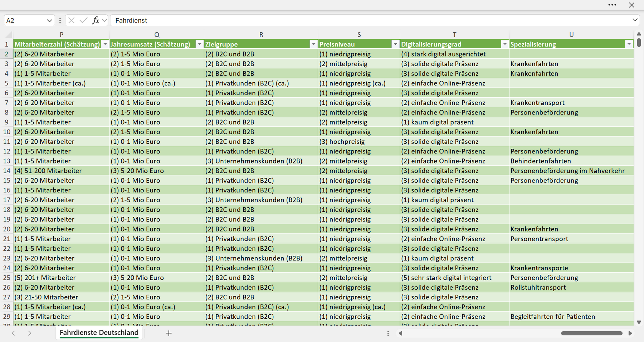
Task: Open filter dropdown for Zielgruppe column
Action: click(x=313, y=44)
